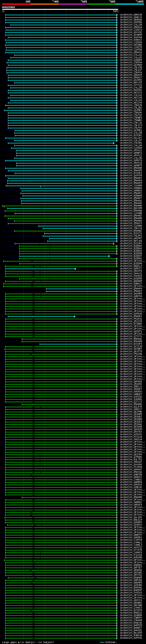Select the UniRef100_Q195D9 label
The height and width of the screenshot is (644, 146).
[131, 65]
